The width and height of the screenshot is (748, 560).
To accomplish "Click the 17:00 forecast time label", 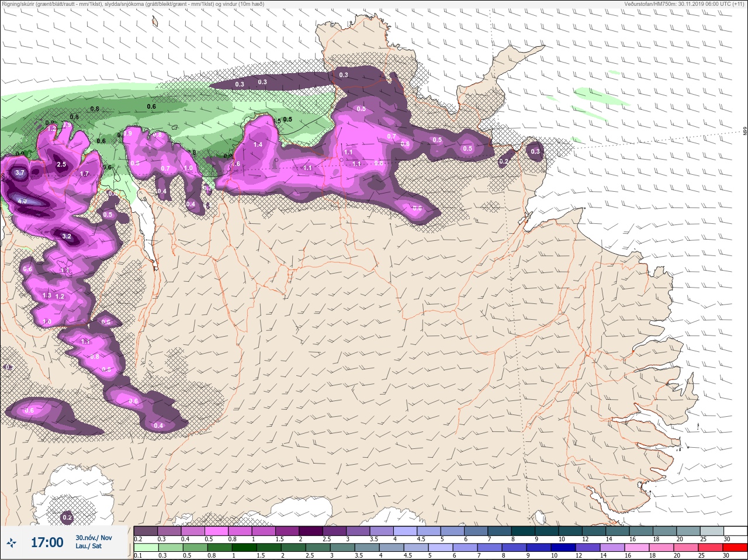I will click(x=47, y=542).
